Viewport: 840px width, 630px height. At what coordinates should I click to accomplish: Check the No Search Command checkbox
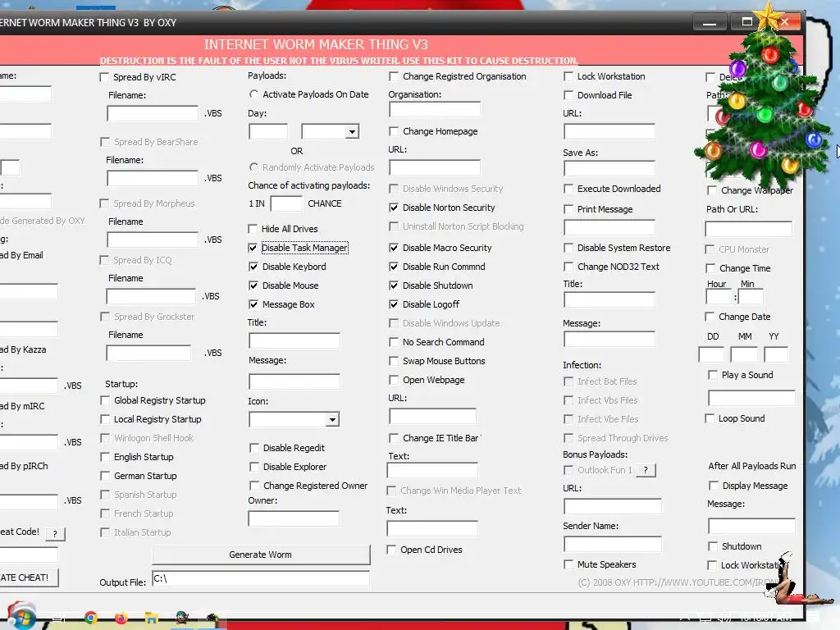coord(394,342)
